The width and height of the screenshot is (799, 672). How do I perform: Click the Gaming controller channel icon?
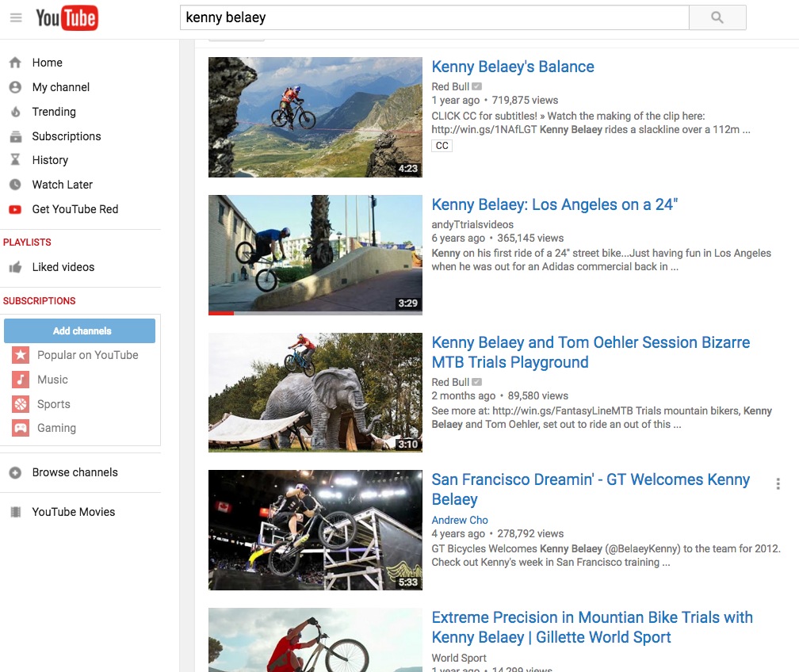(x=21, y=428)
